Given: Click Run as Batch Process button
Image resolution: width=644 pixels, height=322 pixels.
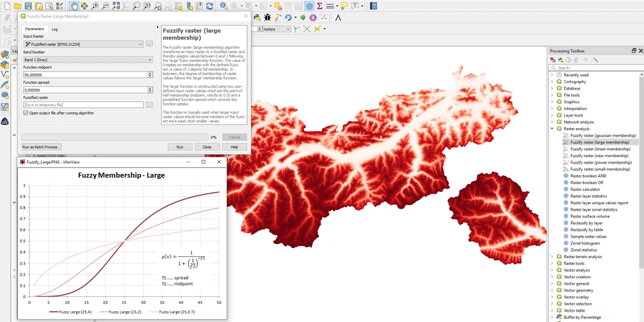Looking at the screenshot, I should click(41, 147).
